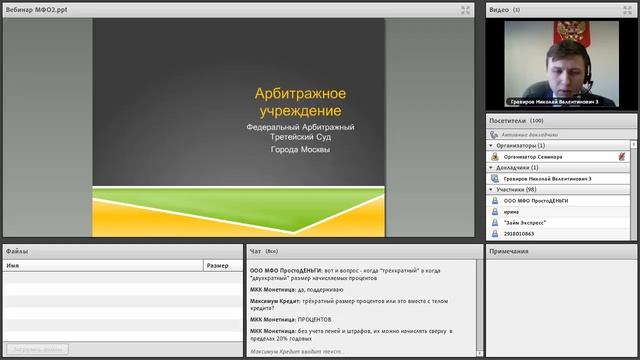Collapse the Докладчики (1) group

[491, 168]
